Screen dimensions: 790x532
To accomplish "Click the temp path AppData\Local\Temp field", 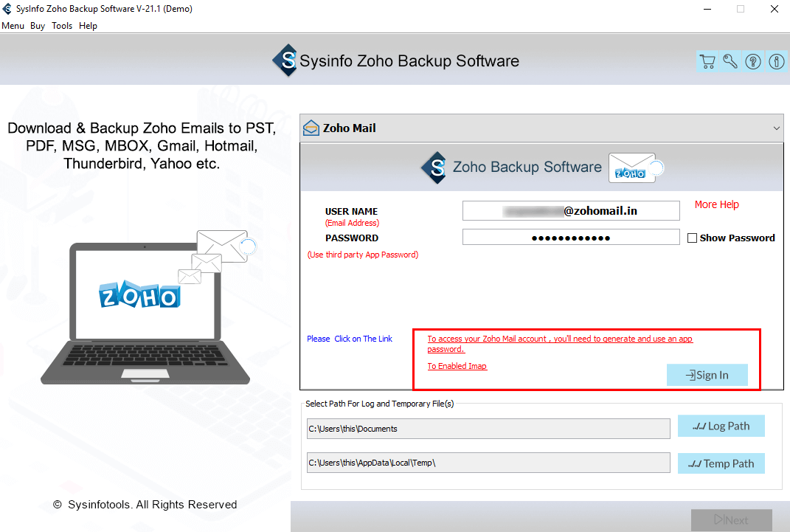I will (488, 463).
